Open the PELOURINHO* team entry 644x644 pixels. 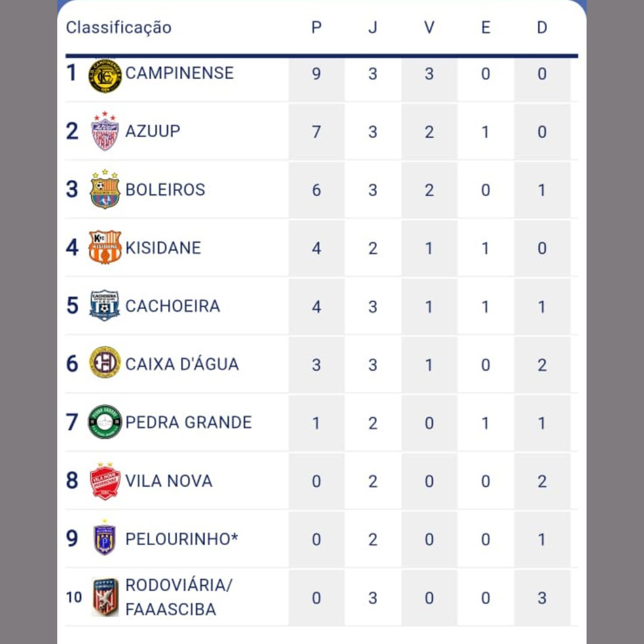point(181,539)
